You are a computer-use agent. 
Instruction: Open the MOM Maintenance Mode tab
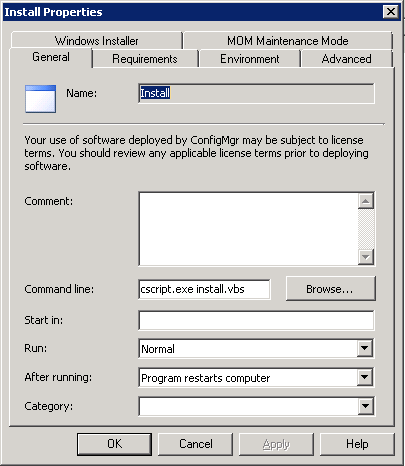click(x=288, y=41)
